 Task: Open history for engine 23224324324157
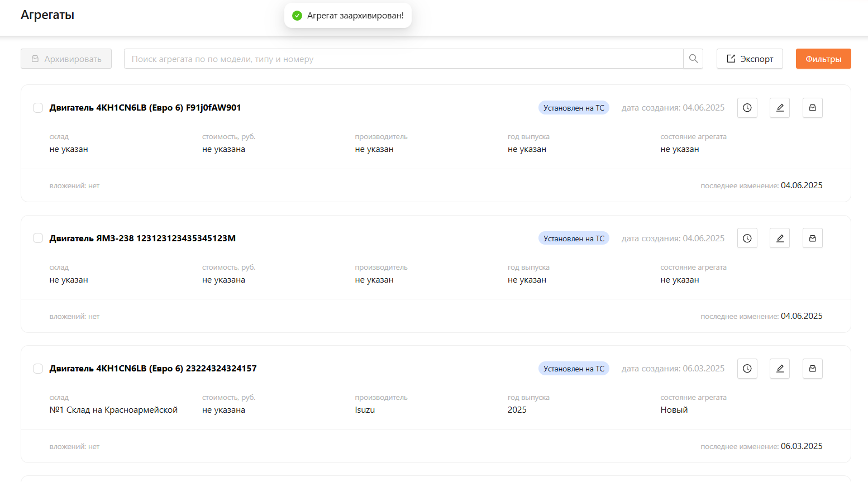(x=747, y=369)
